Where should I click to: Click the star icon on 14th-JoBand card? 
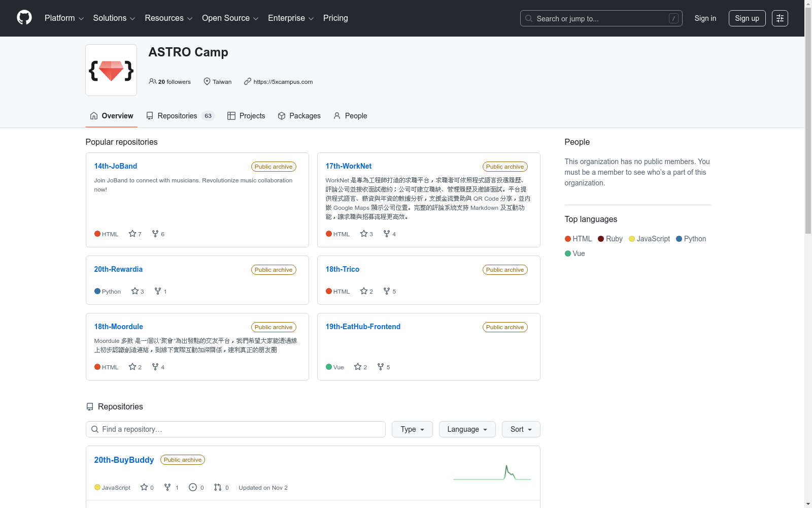tap(132, 234)
